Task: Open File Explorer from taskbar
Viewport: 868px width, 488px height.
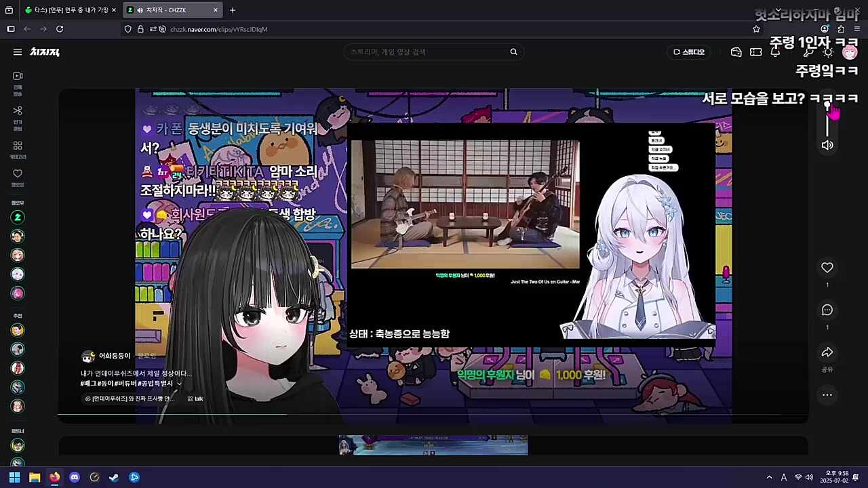Action: point(35,477)
